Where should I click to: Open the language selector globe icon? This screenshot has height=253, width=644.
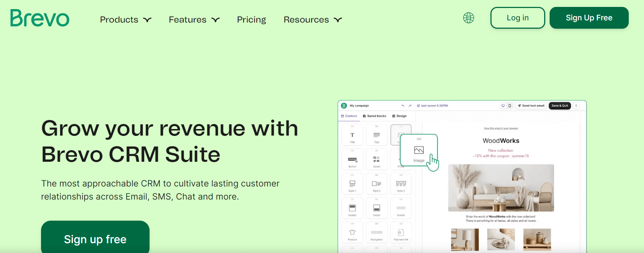(x=469, y=18)
